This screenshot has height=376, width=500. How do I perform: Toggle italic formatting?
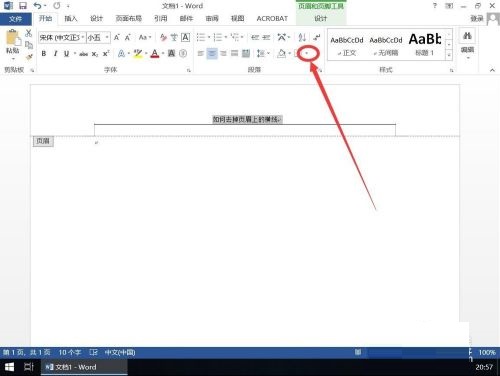(x=55, y=54)
